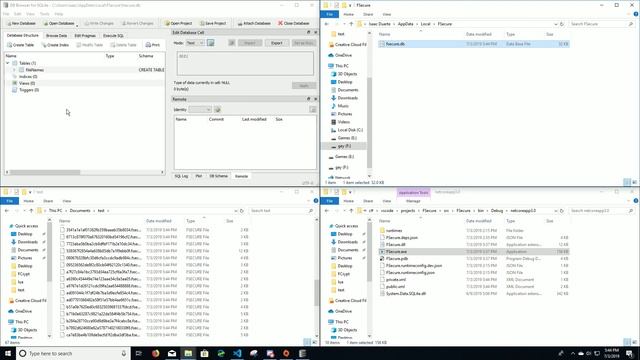Viewport: 640px width, 360px height.
Task: Open the Tools menu in DB Browser
Action: click(44, 14)
